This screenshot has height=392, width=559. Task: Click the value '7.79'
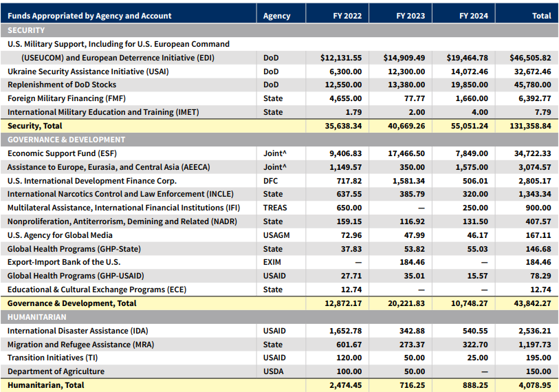pos(543,112)
